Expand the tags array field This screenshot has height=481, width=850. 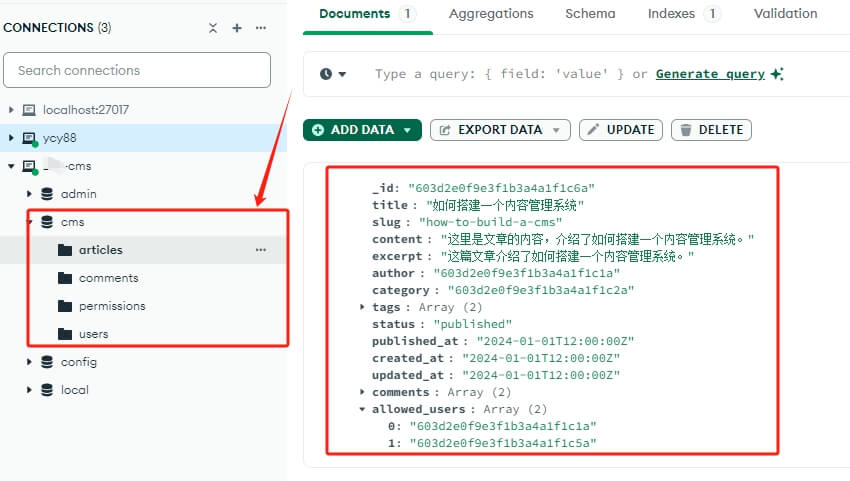(x=362, y=307)
